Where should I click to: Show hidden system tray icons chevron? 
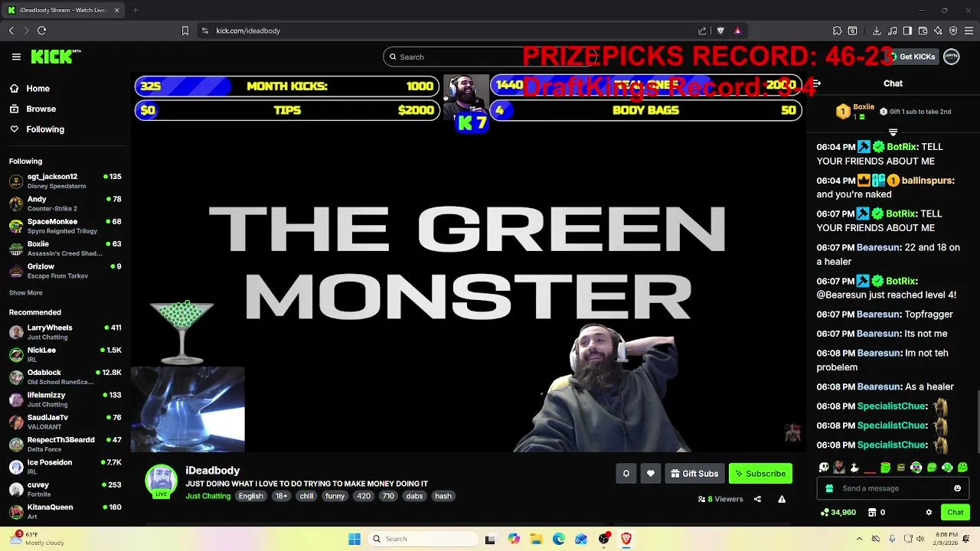click(859, 539)
